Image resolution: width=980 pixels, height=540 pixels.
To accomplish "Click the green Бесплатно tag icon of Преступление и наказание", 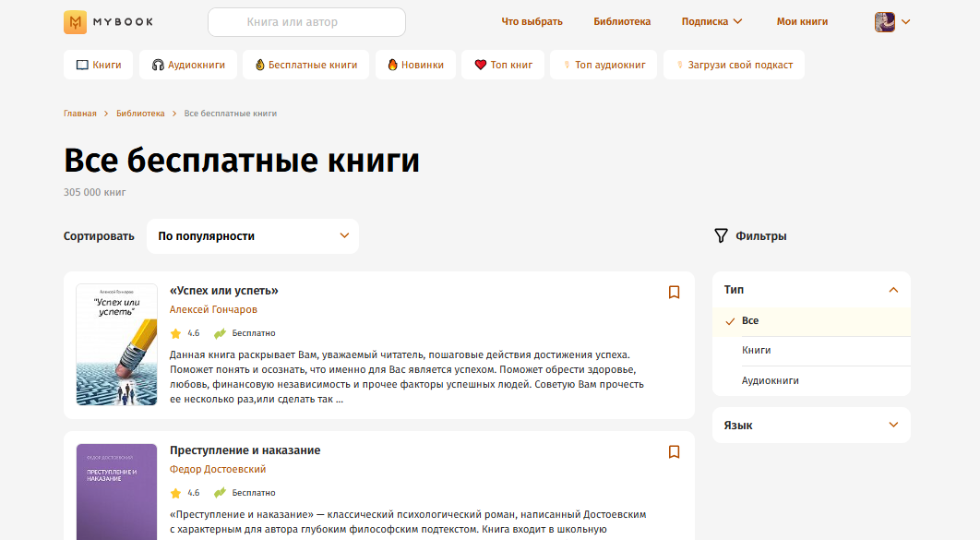I will (x=220, y=493).
